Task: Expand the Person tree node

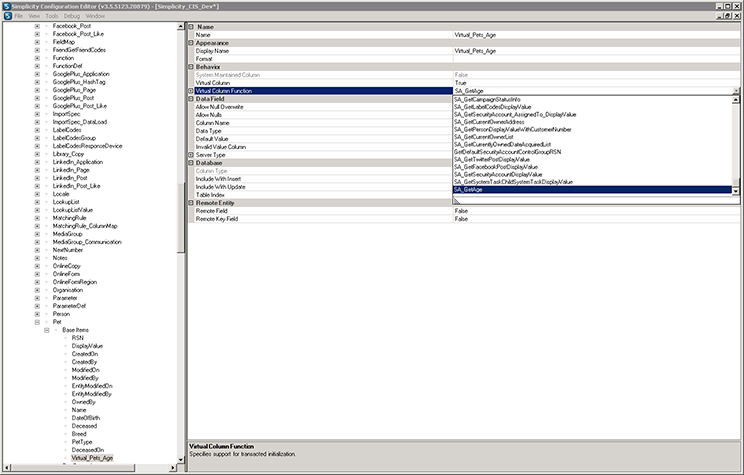Action: coord(37,314)
